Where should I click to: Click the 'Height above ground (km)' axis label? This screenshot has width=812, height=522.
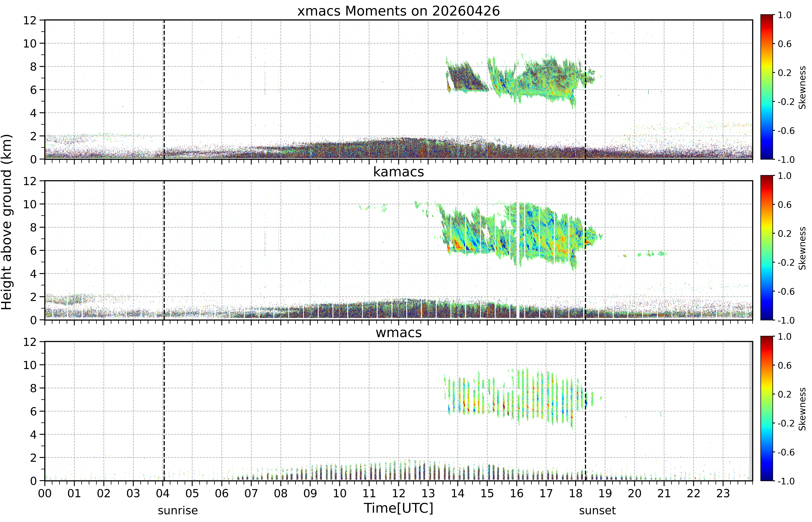click(x=7, y=222)
